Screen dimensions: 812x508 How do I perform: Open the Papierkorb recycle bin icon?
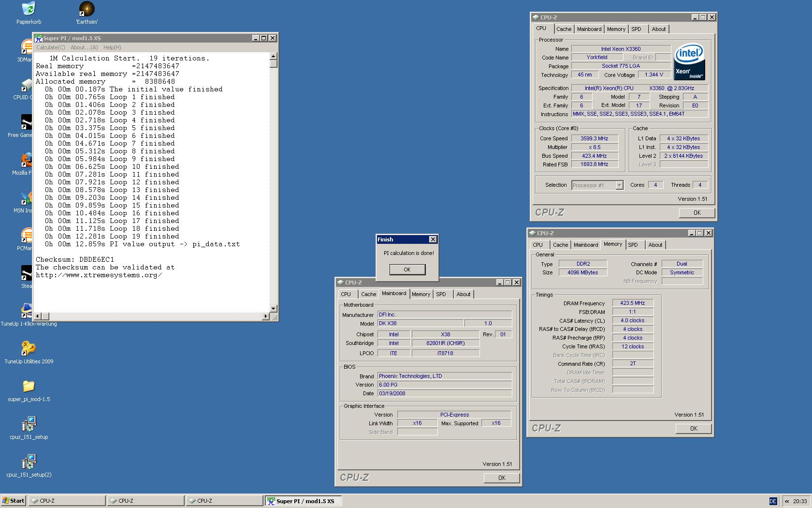(x=29, y=9)
